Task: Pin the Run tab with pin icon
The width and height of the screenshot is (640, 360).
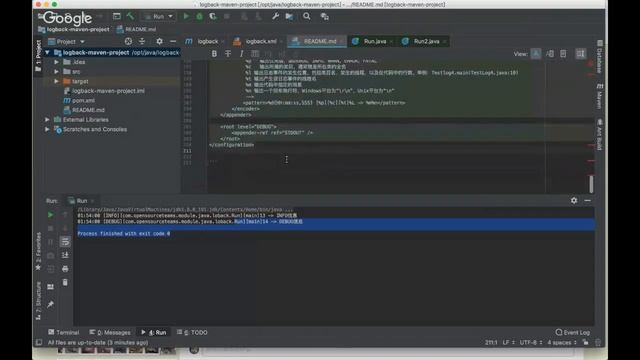Action: 51,304
